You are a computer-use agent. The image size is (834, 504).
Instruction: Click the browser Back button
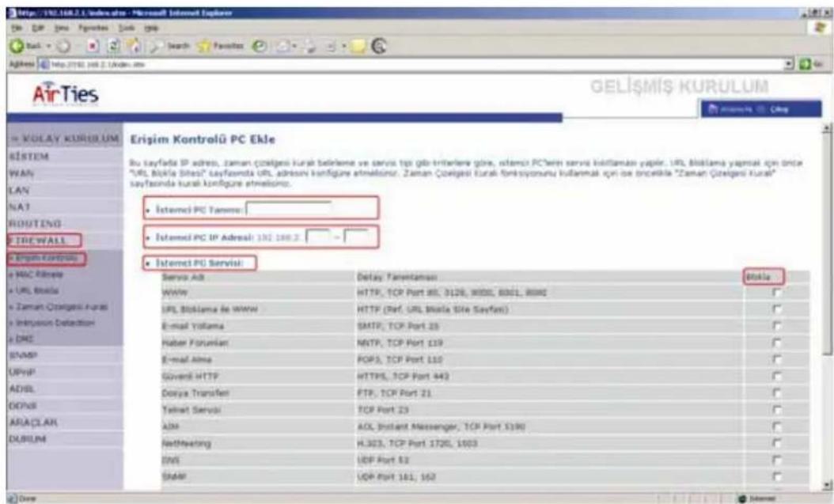(x=27, y=46)
